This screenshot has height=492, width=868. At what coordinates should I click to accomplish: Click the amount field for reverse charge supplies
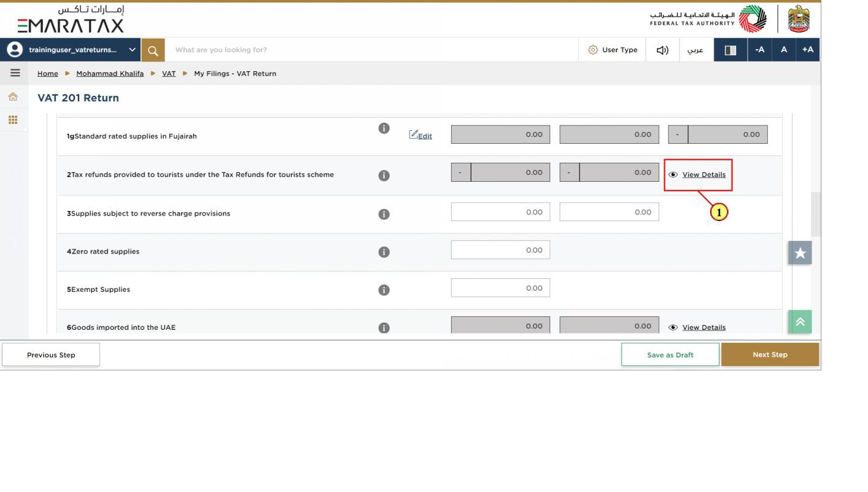tap(500, 212)
